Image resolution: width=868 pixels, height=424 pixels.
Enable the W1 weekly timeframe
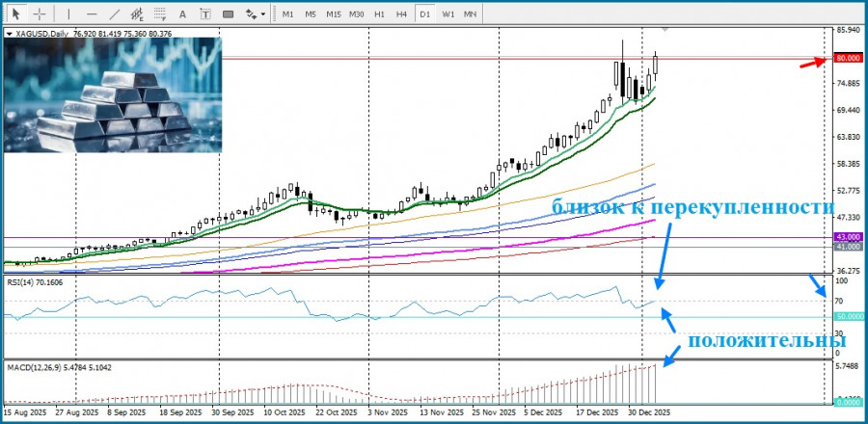click(448, 14)
